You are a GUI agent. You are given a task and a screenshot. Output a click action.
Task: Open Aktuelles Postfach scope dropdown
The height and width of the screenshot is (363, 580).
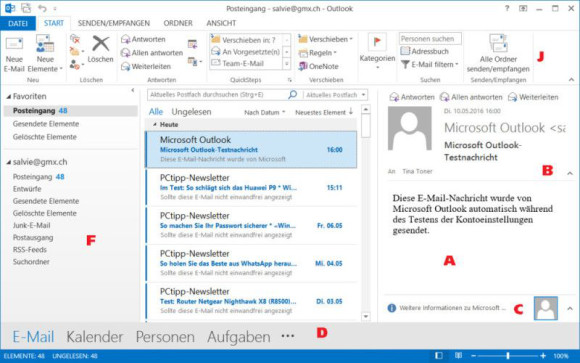[x=335, y=95]
